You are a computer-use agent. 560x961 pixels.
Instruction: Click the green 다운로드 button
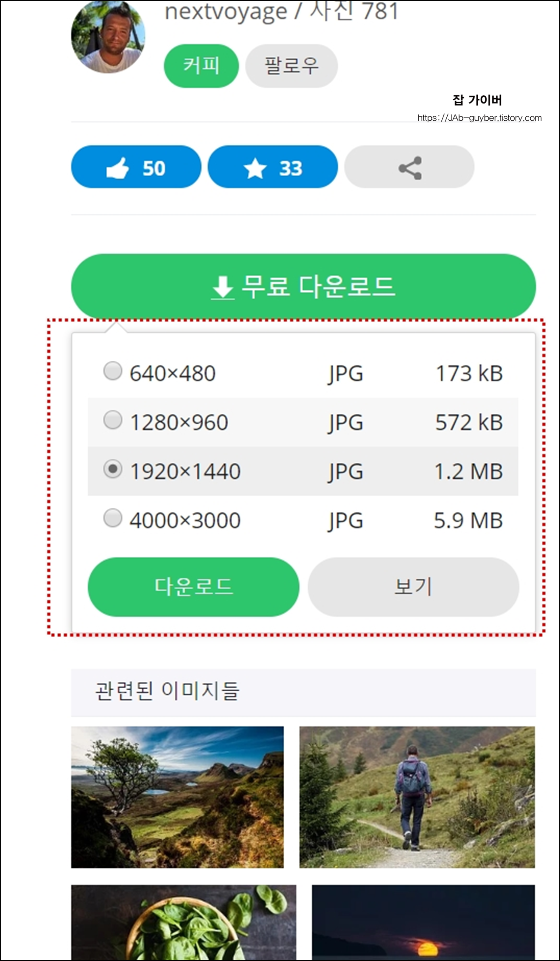click(x=193, y=587)
